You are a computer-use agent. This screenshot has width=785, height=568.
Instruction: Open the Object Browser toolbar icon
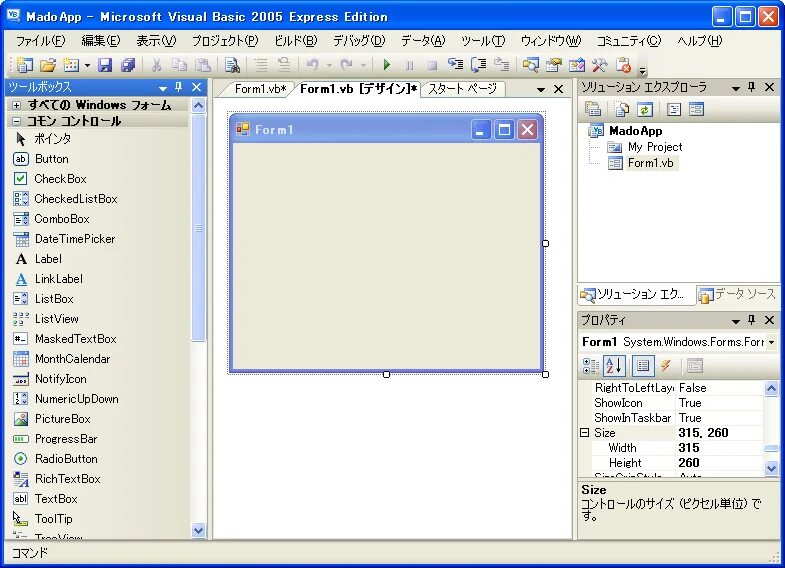577,65
